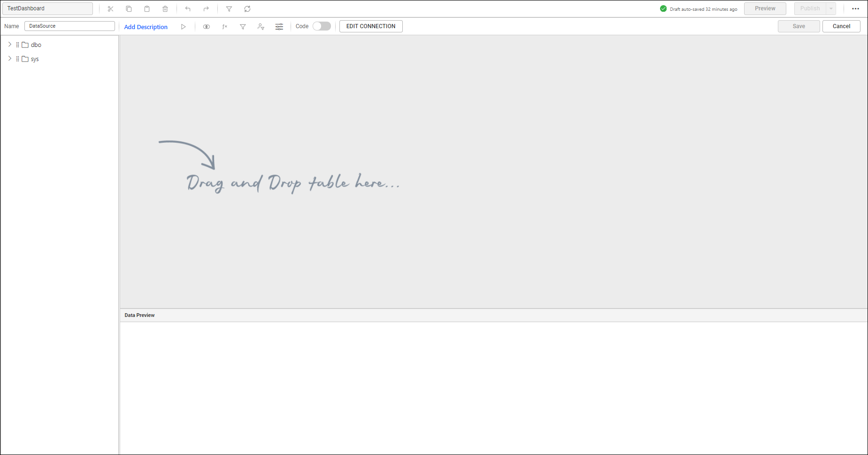The width and height of the screenshot is (868, 455).
Task: Open the more options ellipsis menu
Action: pos(855,8)
